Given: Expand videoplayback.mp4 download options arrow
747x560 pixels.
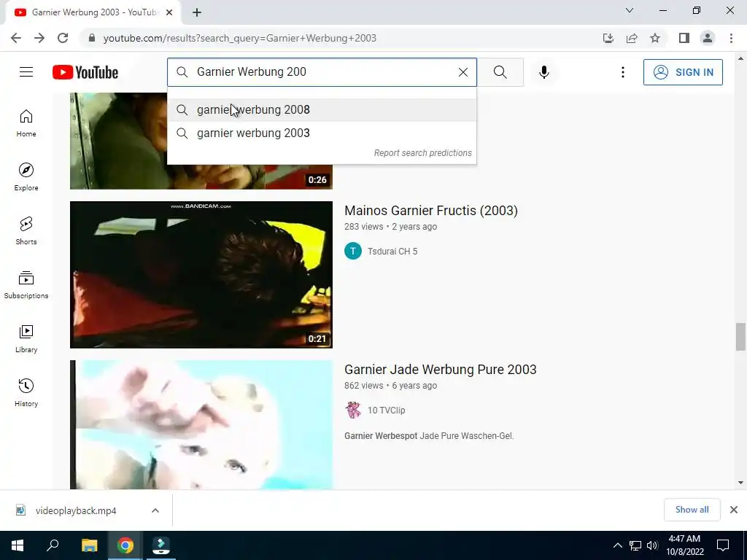Looking at the screenshot, I should click(x=155, y=510).
